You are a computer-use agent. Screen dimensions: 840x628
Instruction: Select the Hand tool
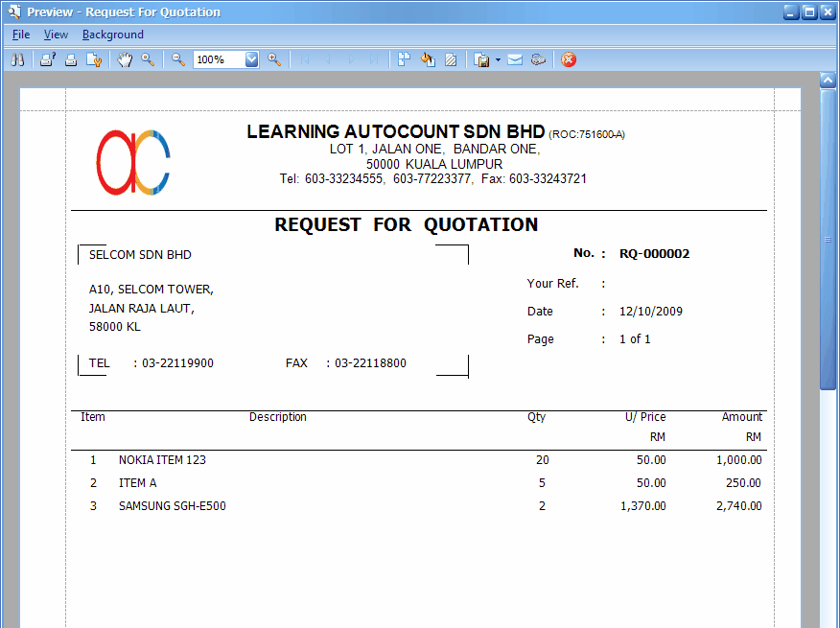point(125,59)
